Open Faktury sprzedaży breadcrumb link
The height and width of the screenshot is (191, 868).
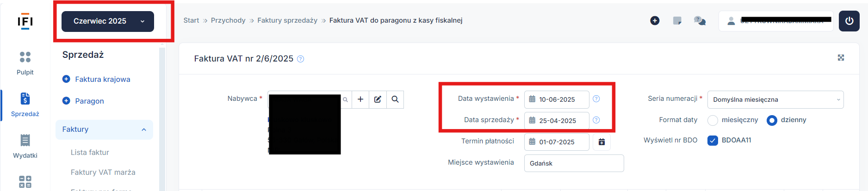[287, 20]
